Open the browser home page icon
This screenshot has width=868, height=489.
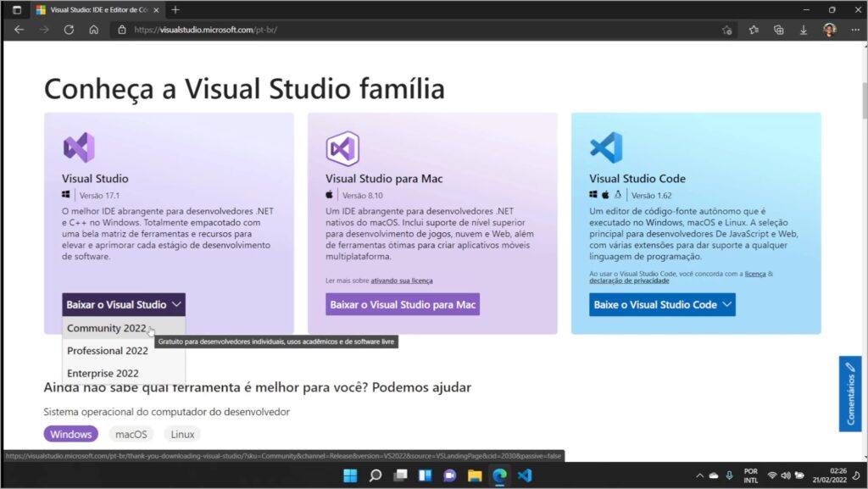(x=93, y=30)
